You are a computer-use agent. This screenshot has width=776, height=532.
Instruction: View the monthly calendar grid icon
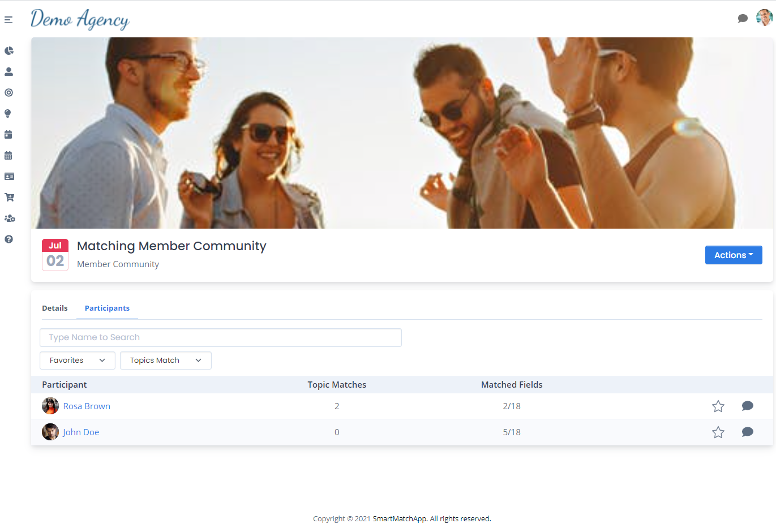click(x=8, y=155)
